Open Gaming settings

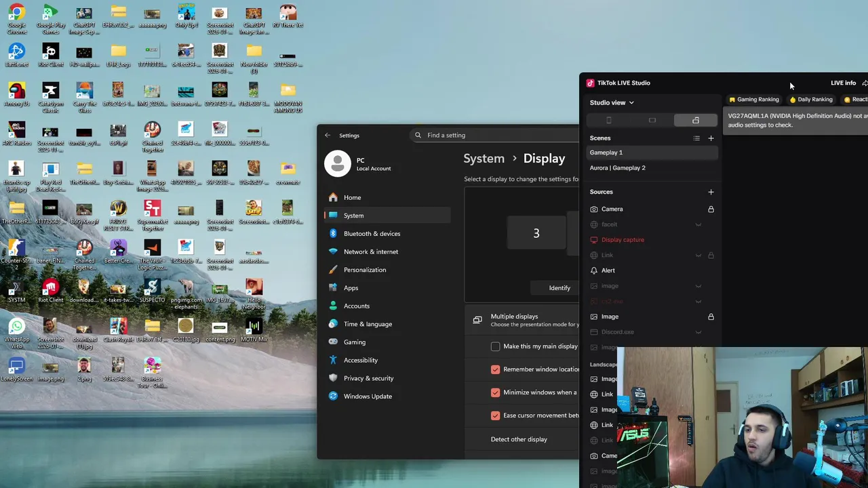[387, 342]
